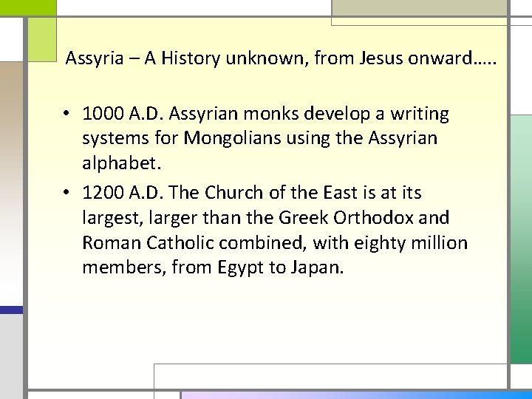The width and height of the screenshot is (532, 399).
Task: Click the dark blue stripe on left edge
Action: pos(11,310)
